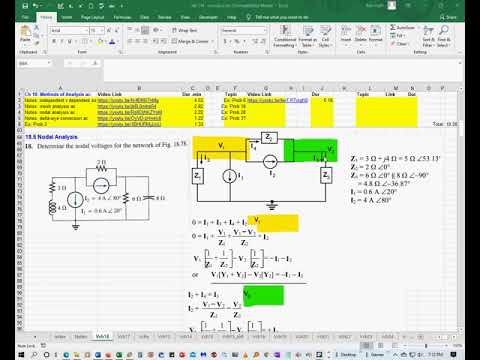Click the Increase Decimal icon
The image size is (480, 360).
click(x=255, y=41)
